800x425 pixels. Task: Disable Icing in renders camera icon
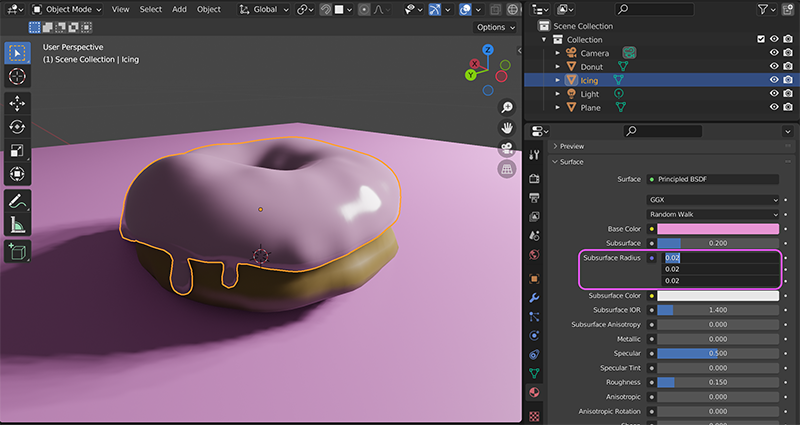[x=788, y=80]
